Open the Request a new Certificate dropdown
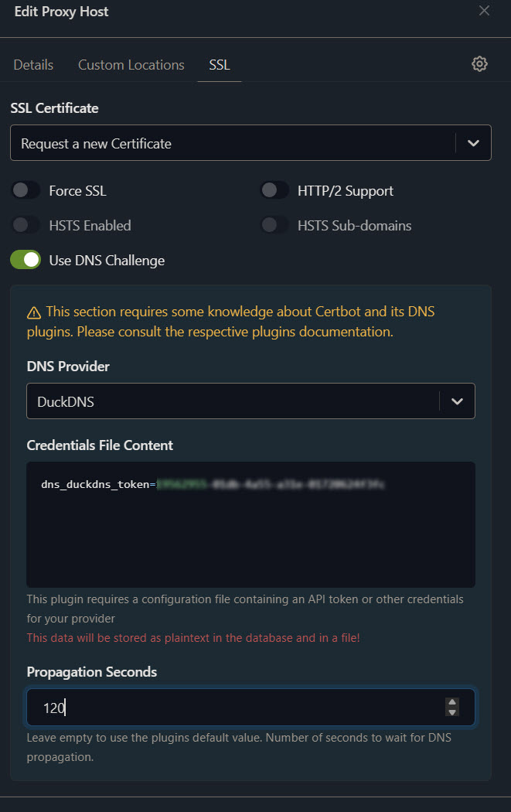The width and height of the screenshot is (511, 812). click(x=232, y=143)
